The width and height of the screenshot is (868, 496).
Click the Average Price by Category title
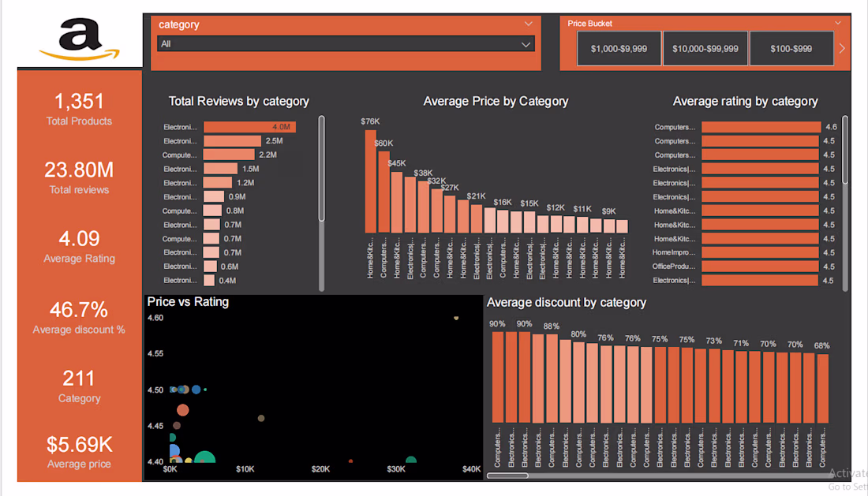click(496, 101)
